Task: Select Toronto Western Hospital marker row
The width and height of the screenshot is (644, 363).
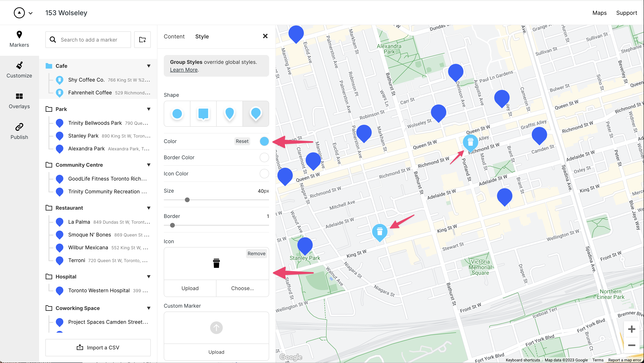Action: click(x=103, y=291)
